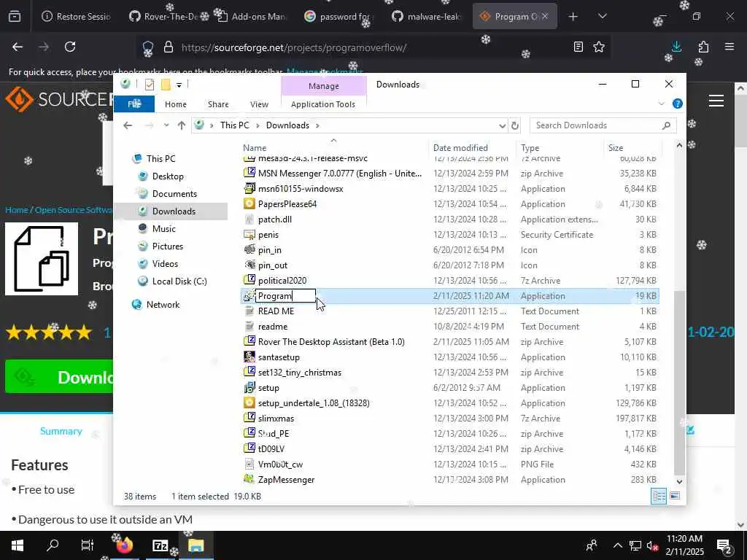747x560 pixels.
Task: Close the Program Overflow tab
Action: (x=545, y=17)
